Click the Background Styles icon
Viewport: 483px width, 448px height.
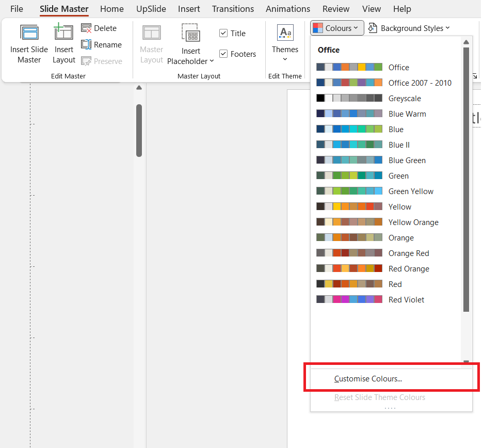click(373, 28)
